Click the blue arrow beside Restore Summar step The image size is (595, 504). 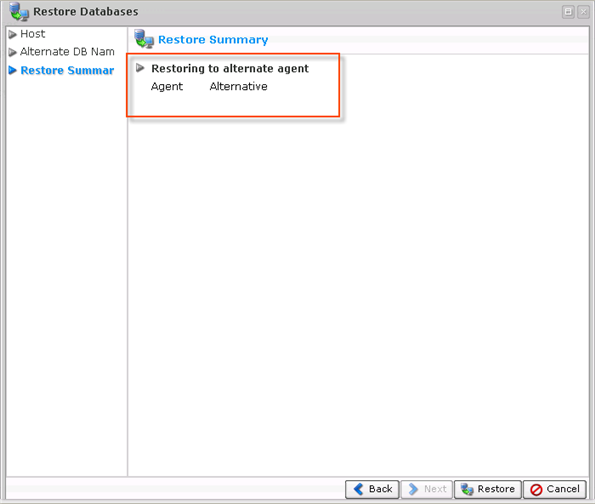[13, 70]
